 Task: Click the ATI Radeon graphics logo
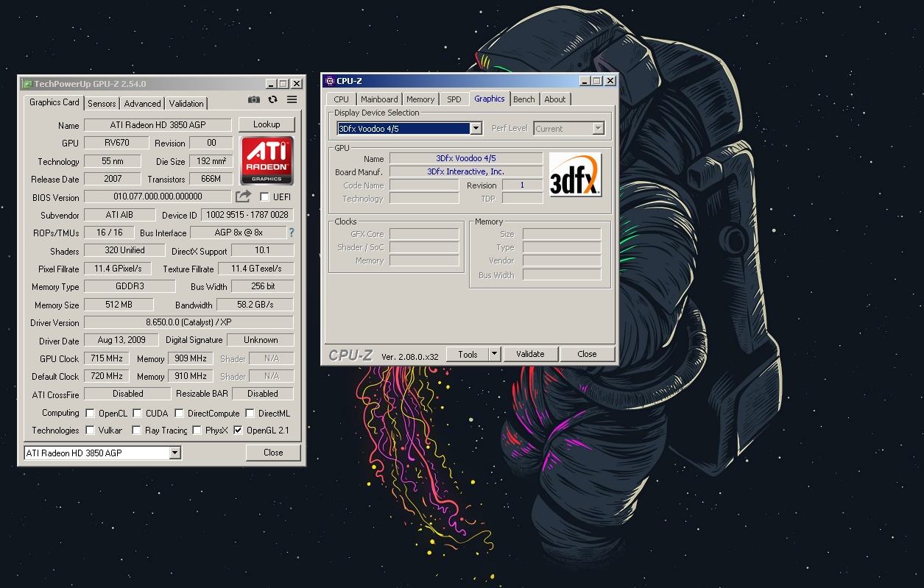coord(267,160)
